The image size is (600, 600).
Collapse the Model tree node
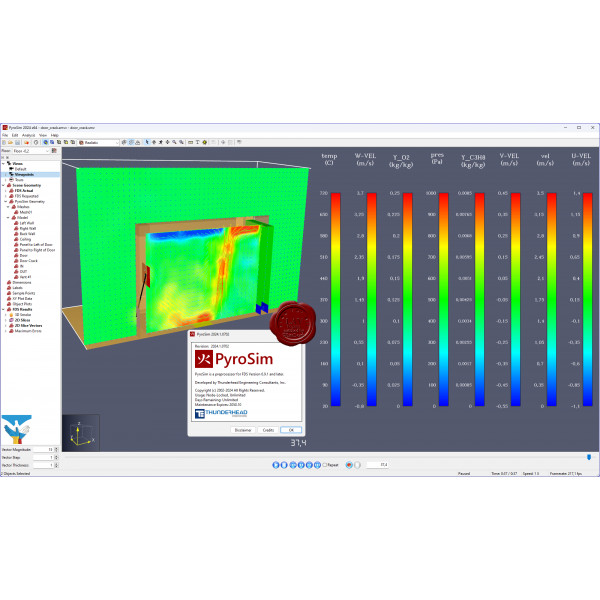(x=8, y=217)
